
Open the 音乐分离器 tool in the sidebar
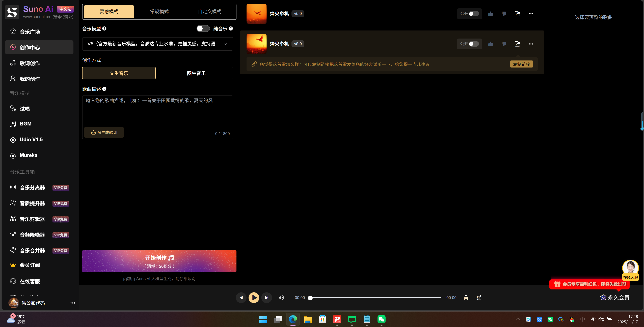(32, 188)
